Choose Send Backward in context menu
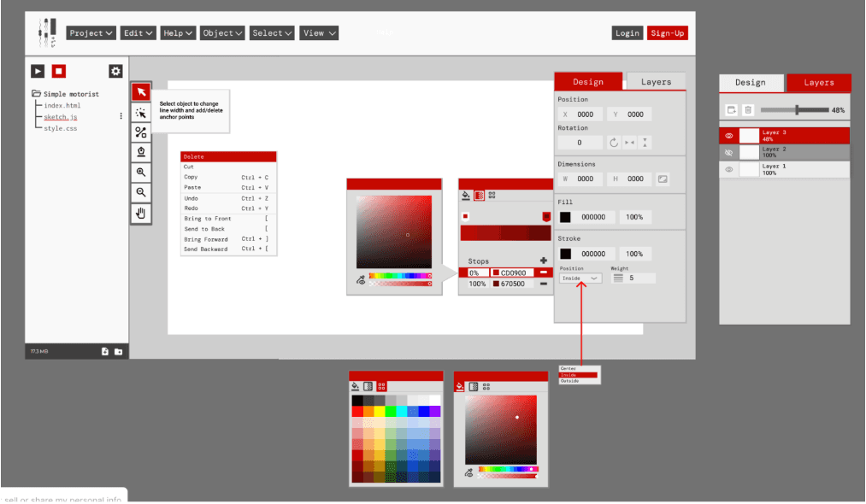The width and height of the screenshot is (866, 504). point(228,249)
